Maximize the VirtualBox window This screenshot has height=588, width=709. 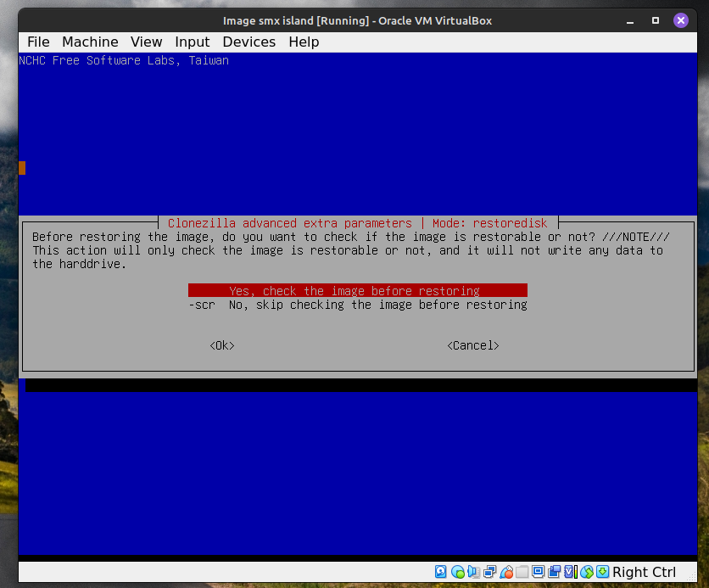(x=656, y=21)
